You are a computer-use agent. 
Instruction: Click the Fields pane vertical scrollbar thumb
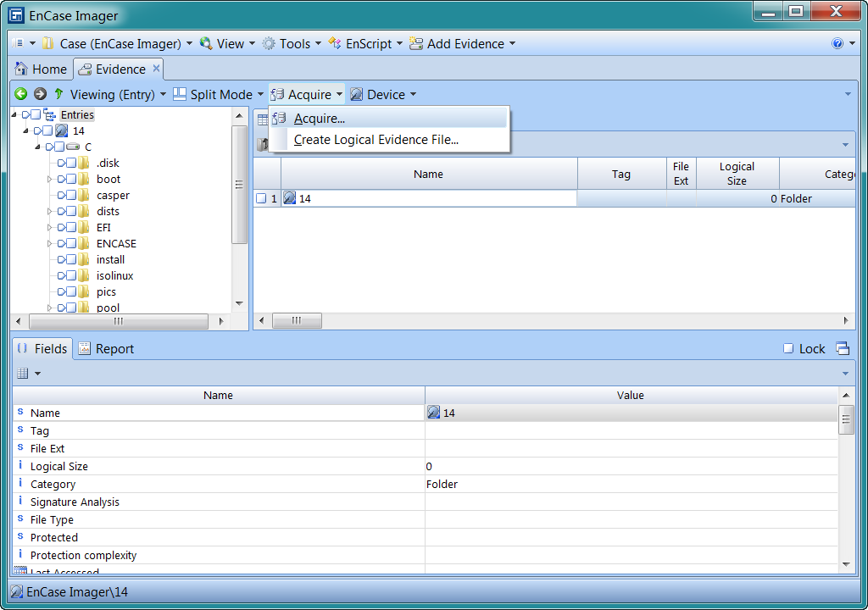pos(846,419)
